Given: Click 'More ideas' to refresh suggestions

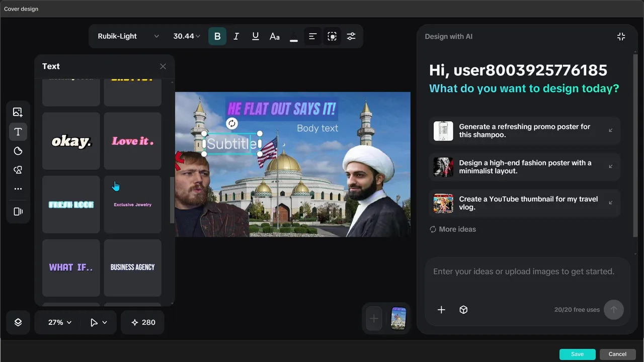Looking at the screenshot, I should [452, 229].
